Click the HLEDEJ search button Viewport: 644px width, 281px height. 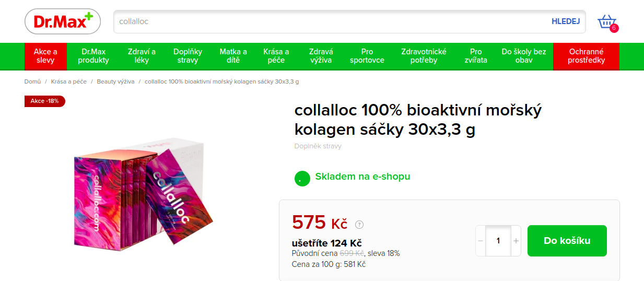566,21
